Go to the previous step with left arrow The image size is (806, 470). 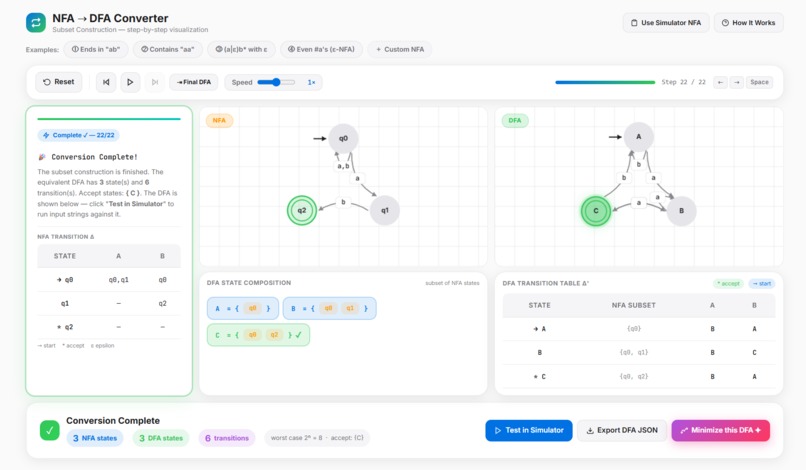tap(720, 82)
